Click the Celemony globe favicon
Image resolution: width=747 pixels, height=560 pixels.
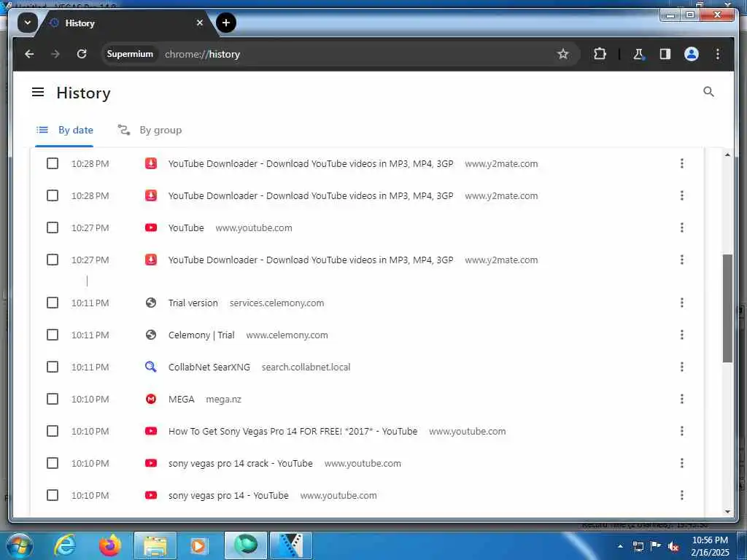151,335
